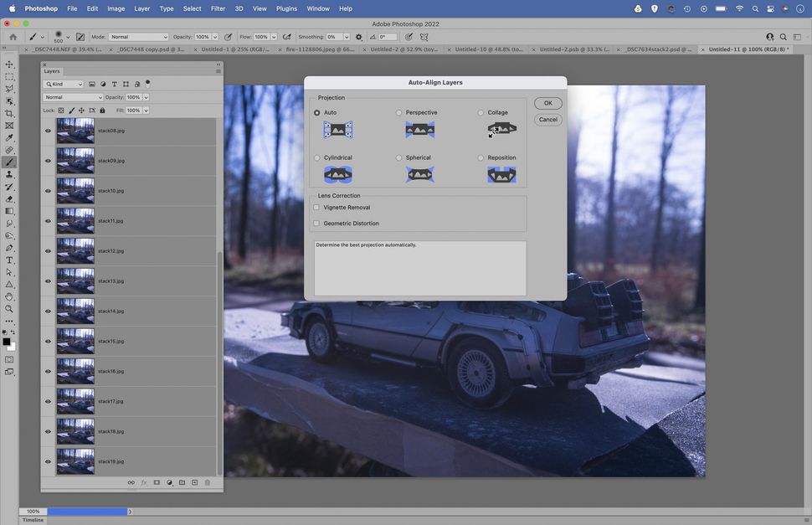
Task: Select the Auto projection option
Action: tap(317, 112)
